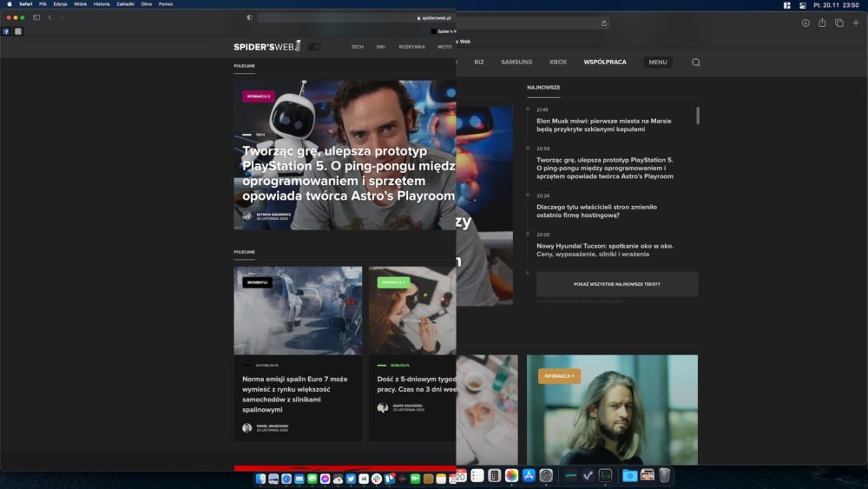Open Finder from the Dock
Viewport: 868px width, 489px height.
pyautogui.click(x=260, y=479)
